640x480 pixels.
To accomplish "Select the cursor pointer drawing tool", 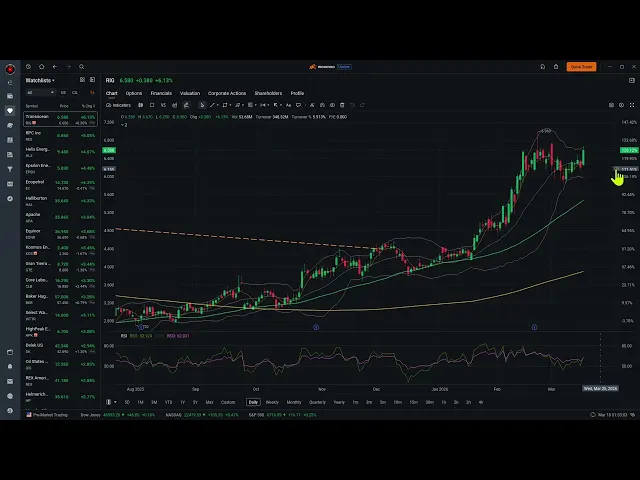I will 202,105.
